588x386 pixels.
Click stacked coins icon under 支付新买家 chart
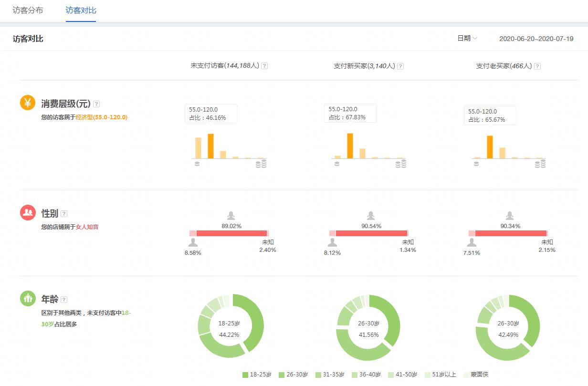point(400,164)
